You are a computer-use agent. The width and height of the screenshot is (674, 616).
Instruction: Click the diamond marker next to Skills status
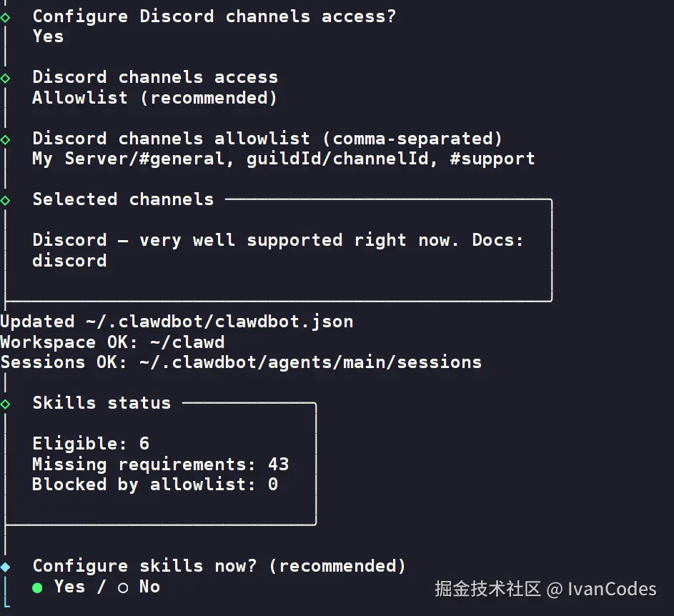click(6, 404)
